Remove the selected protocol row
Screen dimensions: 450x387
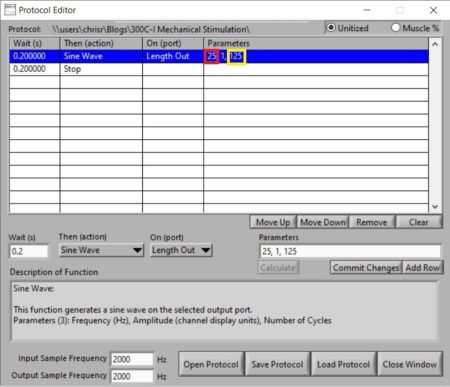(x=372, y=222)
